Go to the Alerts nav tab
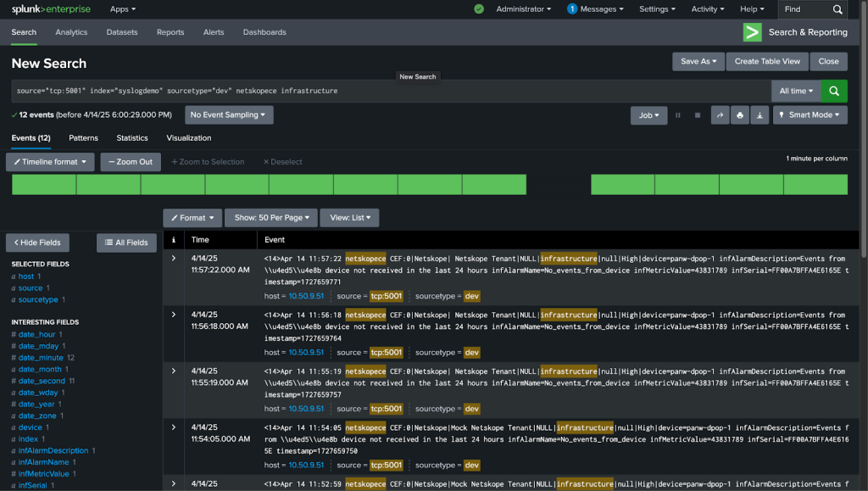The image size is (868, 491). click(x=214, y=32)
